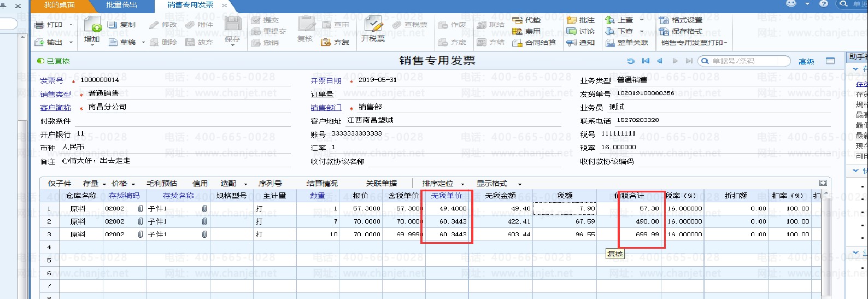The height and width of the screenshot is (299, 868).
Task: Click the 格式设置 format settings icon
Action: click(x=664, y=20)
